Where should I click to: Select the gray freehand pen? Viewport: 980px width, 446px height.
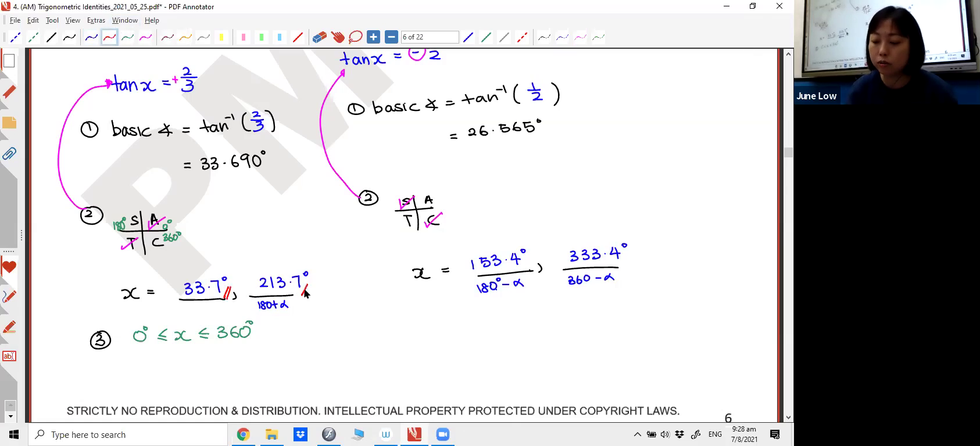(203, 37)
